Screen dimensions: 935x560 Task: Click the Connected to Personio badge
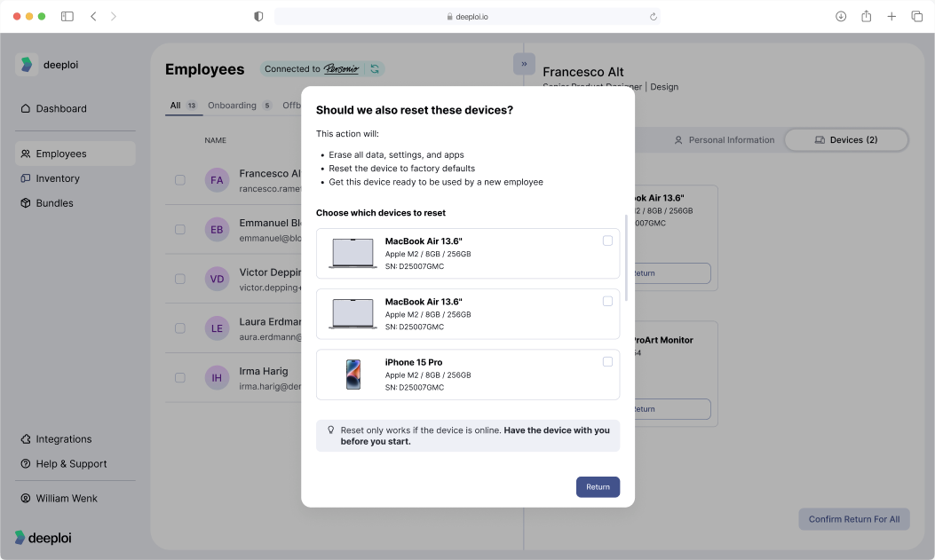pos(322,68)
